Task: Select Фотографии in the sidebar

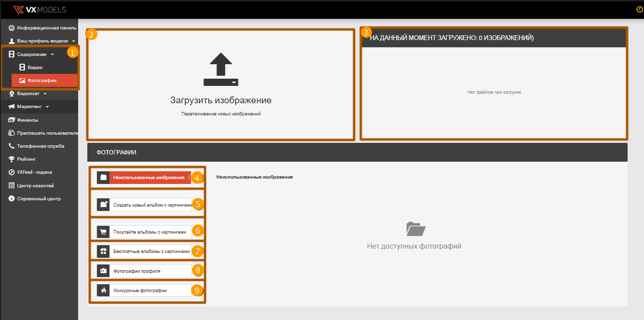Action: click(42, 81)
